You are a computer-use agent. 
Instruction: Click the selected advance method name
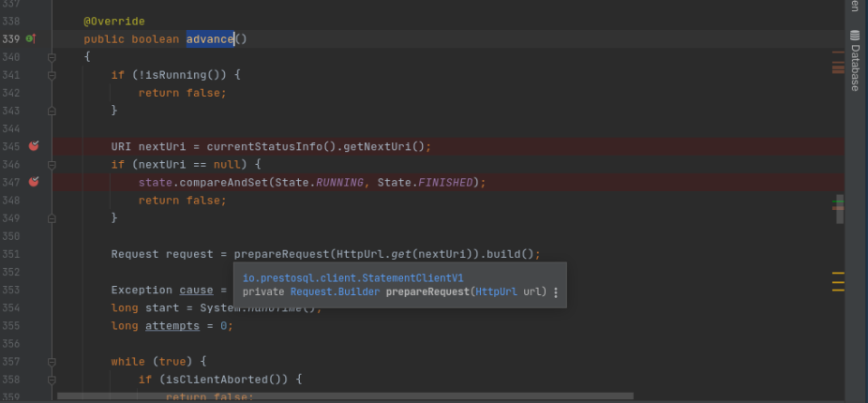(210, 38)
